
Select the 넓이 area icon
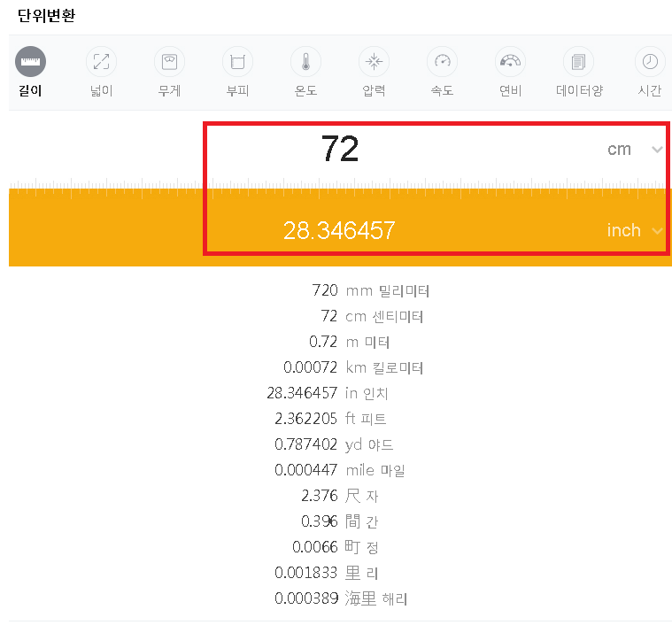pyautogui.click(x=101, y=62)
